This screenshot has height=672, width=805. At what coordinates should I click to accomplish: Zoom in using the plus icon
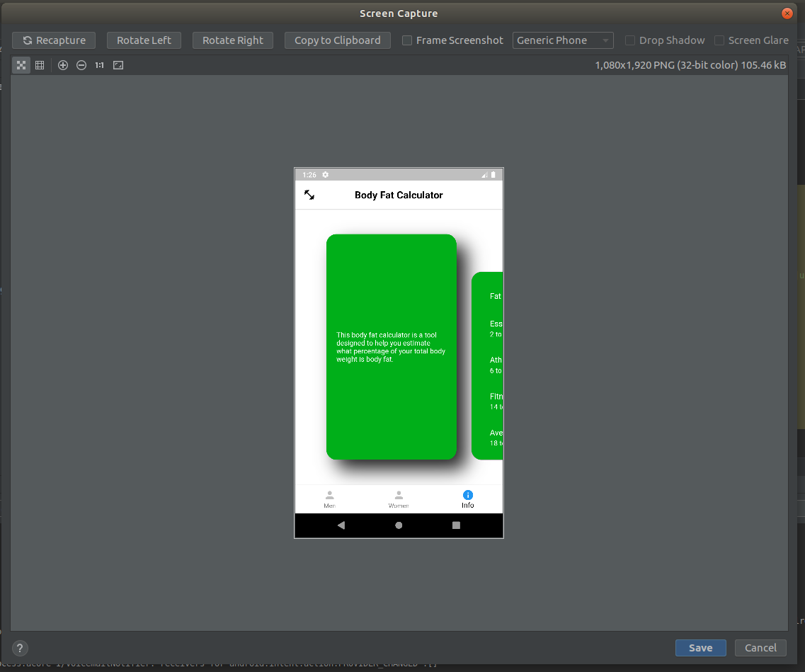[x=62, y=64]
